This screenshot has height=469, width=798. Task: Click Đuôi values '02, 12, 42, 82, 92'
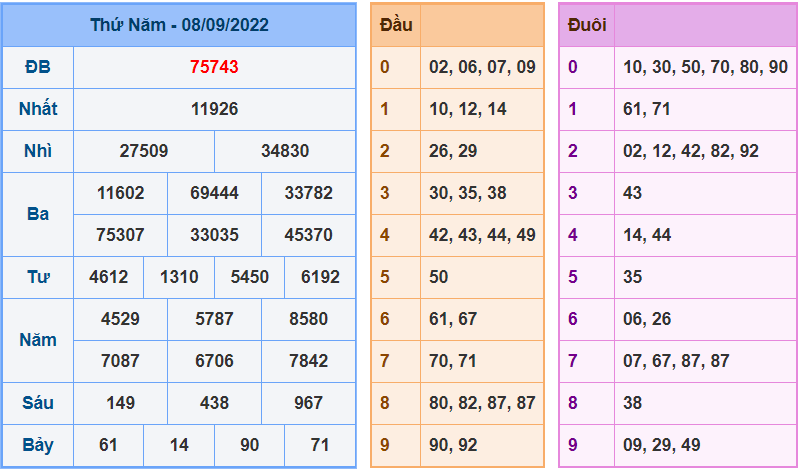[x=691, y=151]
